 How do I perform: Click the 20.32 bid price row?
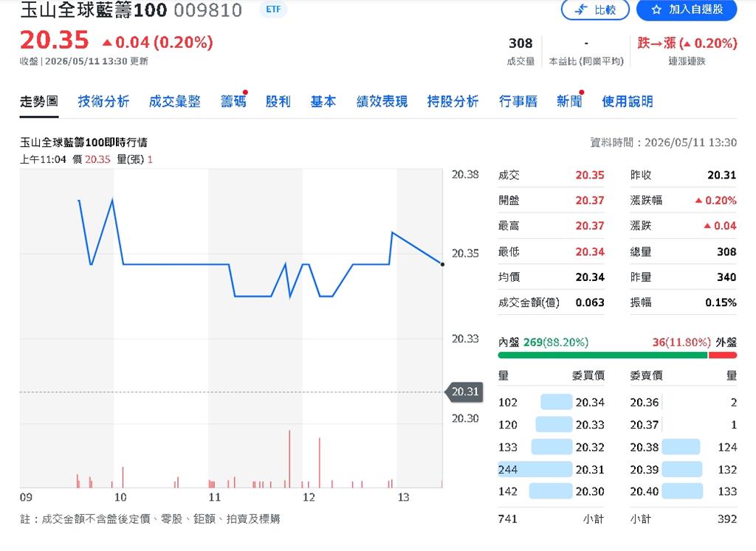tap(551, 448)
